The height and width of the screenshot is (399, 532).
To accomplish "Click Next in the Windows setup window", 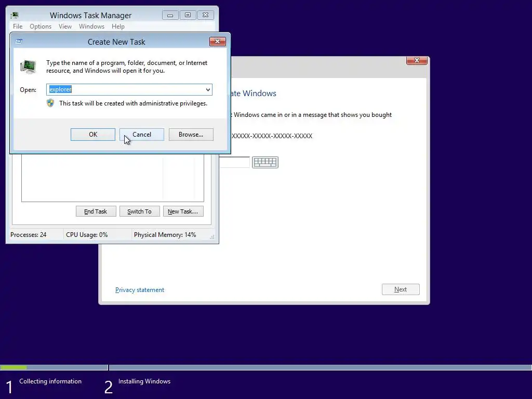I will [401, 289].
